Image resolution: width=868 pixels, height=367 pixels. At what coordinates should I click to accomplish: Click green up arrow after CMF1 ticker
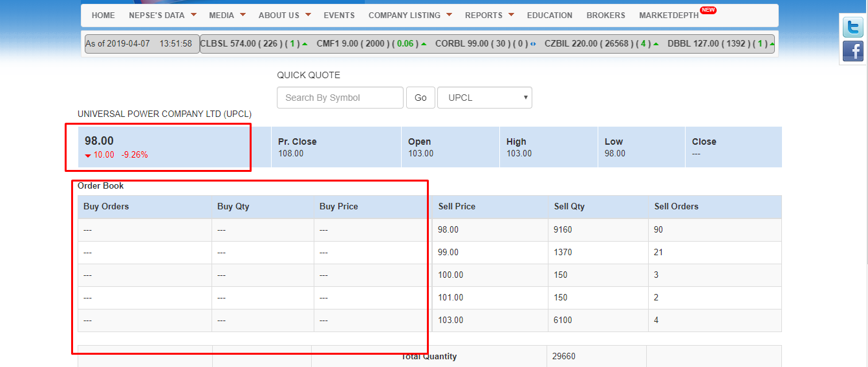tap(424, 44)
